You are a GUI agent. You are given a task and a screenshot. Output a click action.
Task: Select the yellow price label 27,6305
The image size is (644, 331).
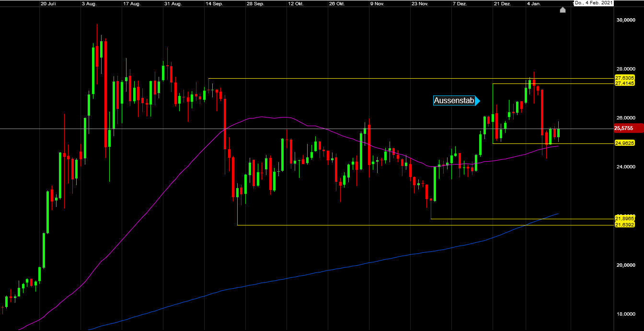pyautogui.click(x=624, y=78)
